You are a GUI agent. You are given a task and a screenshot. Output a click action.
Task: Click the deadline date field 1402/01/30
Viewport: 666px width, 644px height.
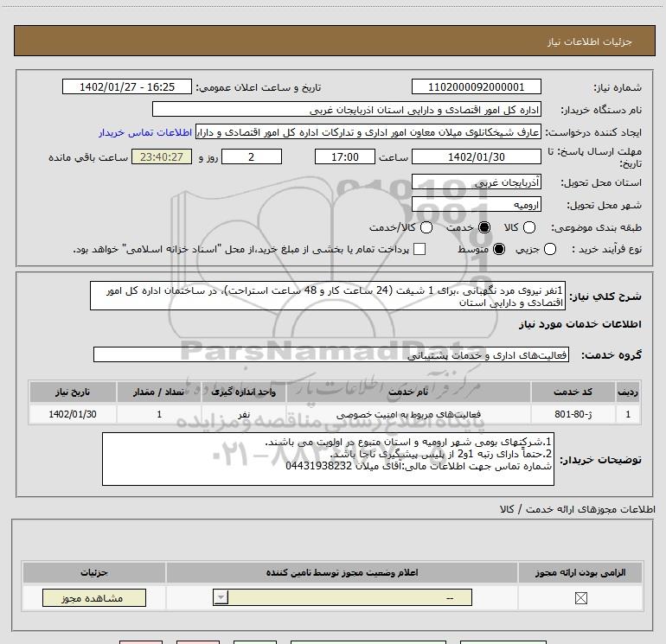476,156
